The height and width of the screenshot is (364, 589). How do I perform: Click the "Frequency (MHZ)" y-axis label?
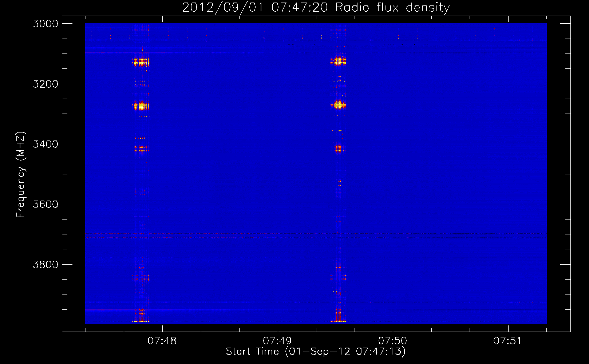tap(21, 174)
